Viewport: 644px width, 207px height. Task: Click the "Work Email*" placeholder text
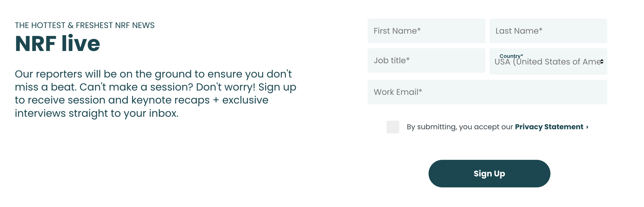click(398, 92)
